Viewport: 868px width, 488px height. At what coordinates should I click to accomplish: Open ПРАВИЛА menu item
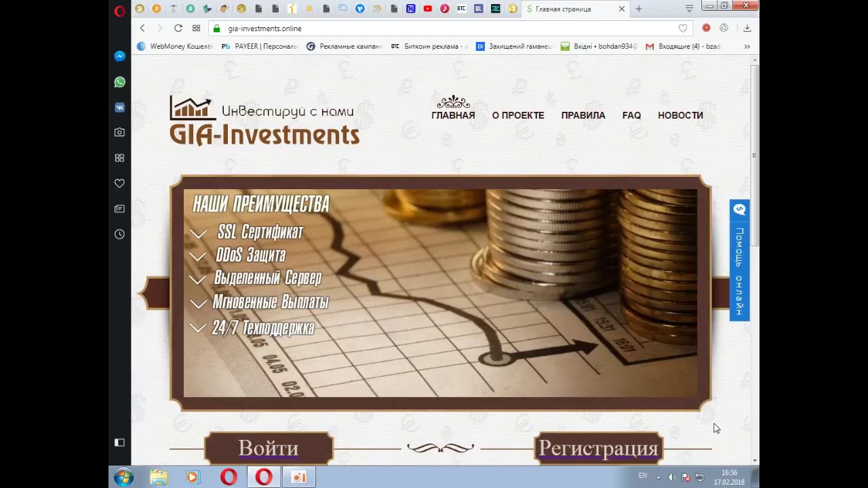pos(583,115)
